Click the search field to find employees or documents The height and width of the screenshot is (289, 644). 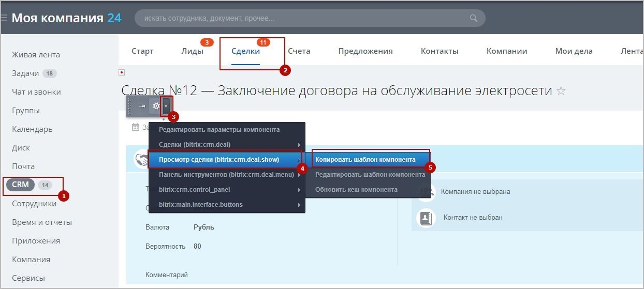(x=300, y=18)
